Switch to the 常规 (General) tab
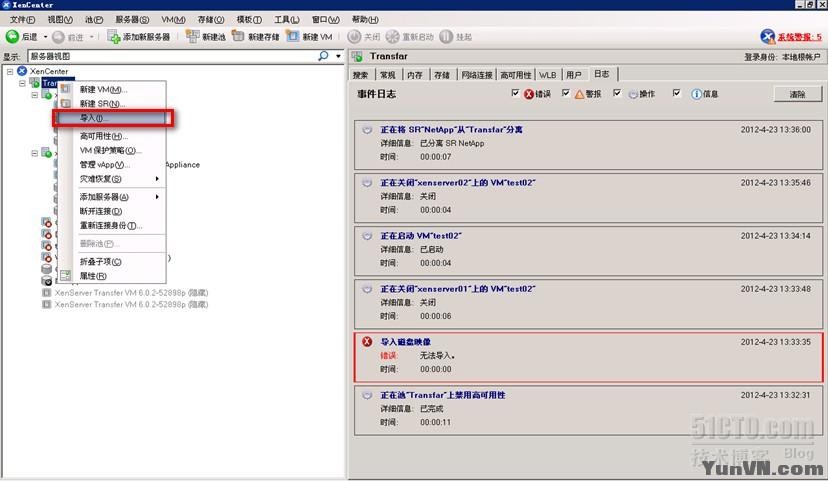This screenshot has height=481, width=828. [x=388, y=75]
